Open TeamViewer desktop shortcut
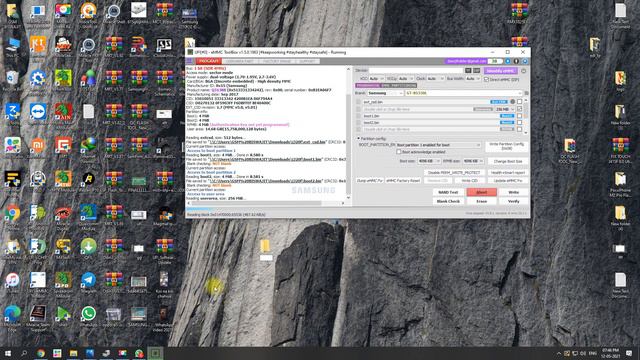This screenshot has width=640, height=360. coord(38,111)
